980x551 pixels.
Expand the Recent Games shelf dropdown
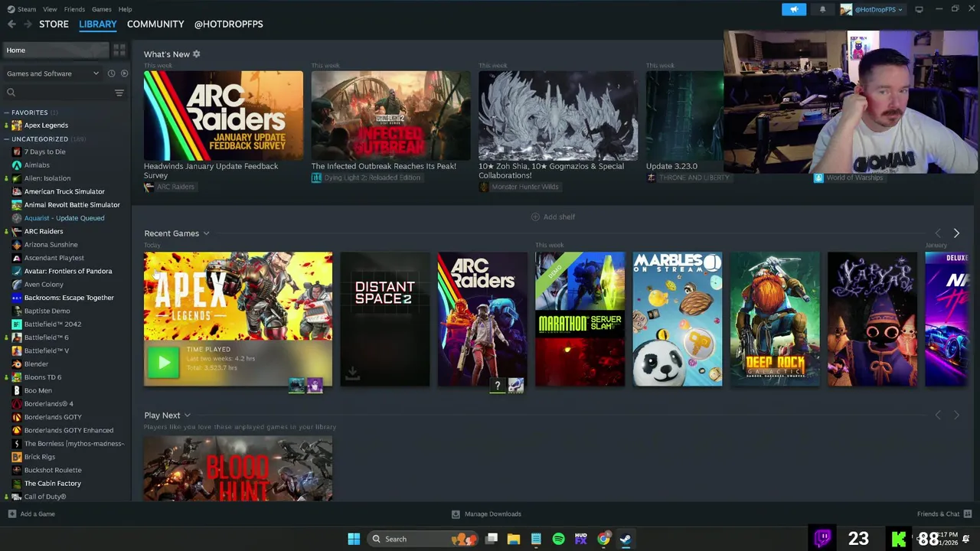click(x=206, y=233)
